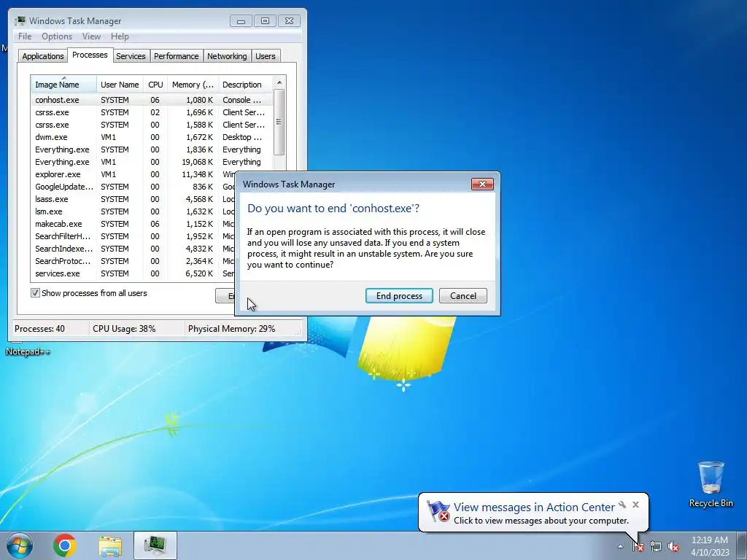Switch to the Applications tab
The height and width of the screenshot is (560, 747).
coord(43,56)
